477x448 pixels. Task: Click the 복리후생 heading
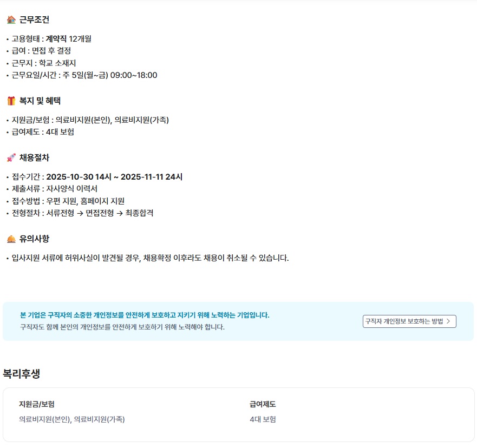pos(21,373)
